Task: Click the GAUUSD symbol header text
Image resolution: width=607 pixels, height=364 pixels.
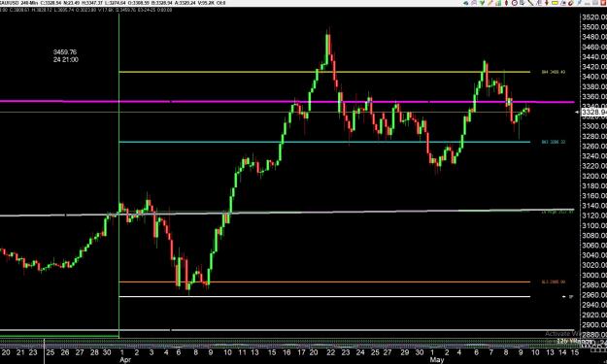Action: [9, 3]
